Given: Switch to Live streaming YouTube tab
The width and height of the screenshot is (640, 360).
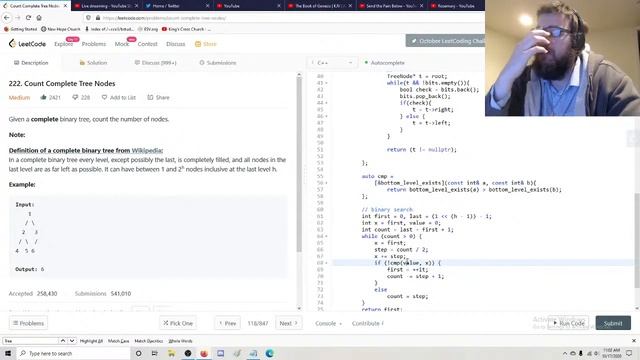Looking at the screenshot, I should 107,6.
